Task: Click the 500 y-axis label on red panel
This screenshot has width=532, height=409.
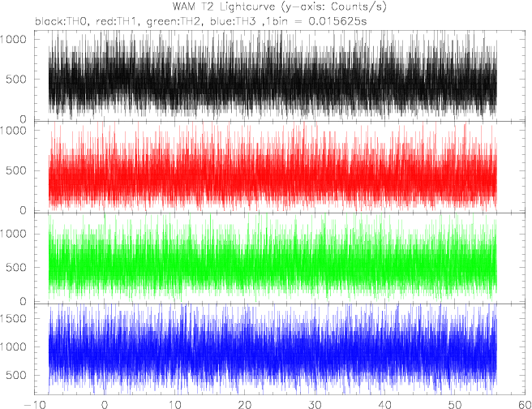Action: pyautogui.click(x=16, y=170)
